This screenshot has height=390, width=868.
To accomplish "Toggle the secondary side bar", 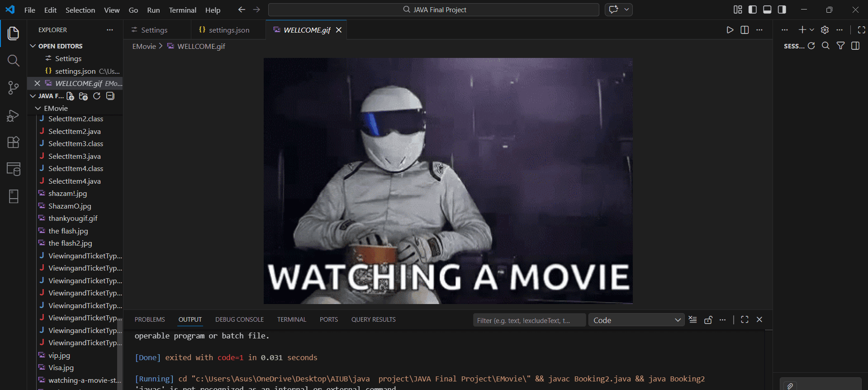I will point(782,10).
